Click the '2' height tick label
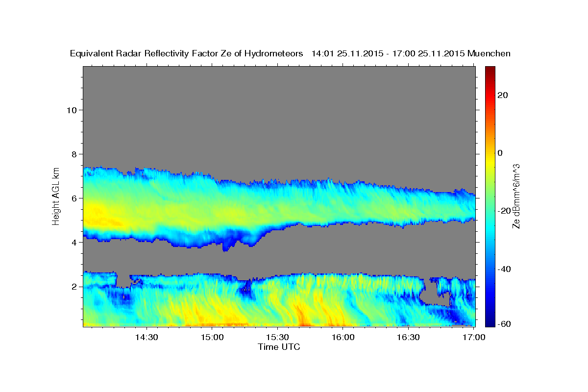Viewport: 588px width, 392px height. pyautogui.click(x=74, y=286)
